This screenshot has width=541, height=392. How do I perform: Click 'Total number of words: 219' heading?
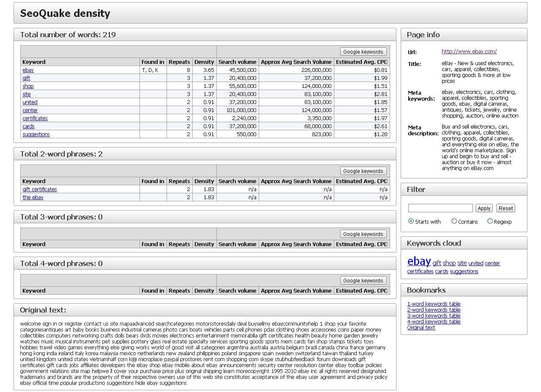[68, 35]
